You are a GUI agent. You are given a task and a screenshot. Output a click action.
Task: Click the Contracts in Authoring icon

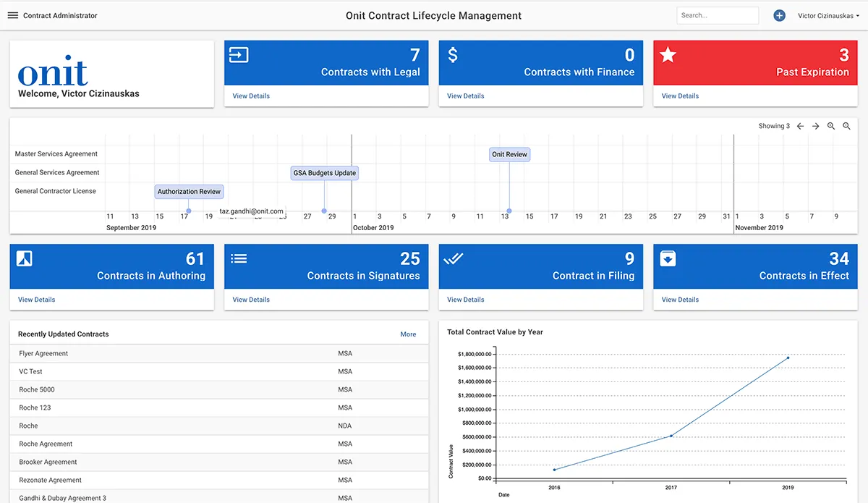click(25, 258)
